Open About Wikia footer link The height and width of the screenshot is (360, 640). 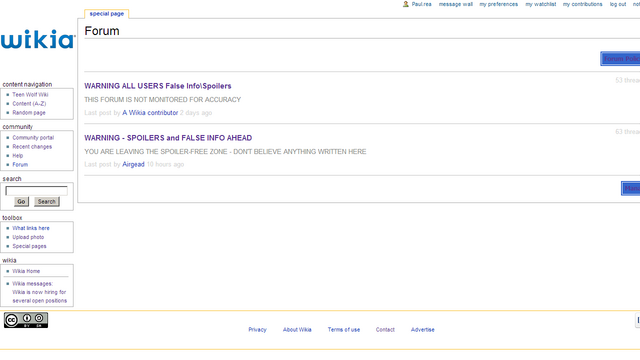[297, 329]
